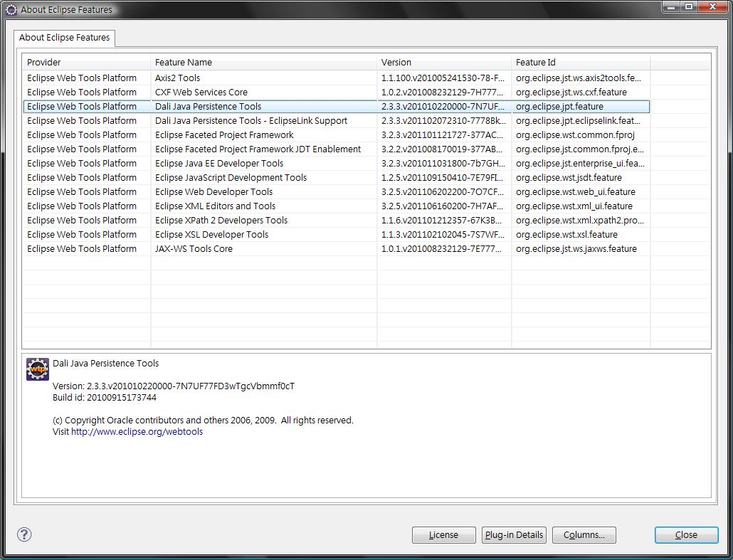Open the License information
The width and height of the screenshot is (733, 560).
[443, 535]
